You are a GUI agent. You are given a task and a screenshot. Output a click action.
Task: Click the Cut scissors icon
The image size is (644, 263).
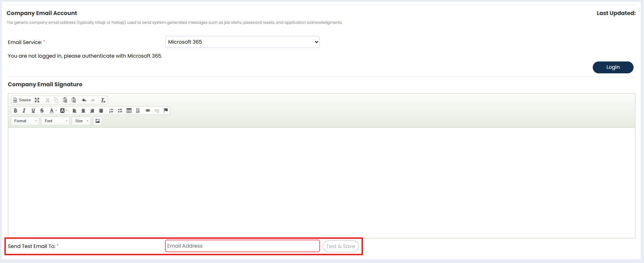pos(48,100)
